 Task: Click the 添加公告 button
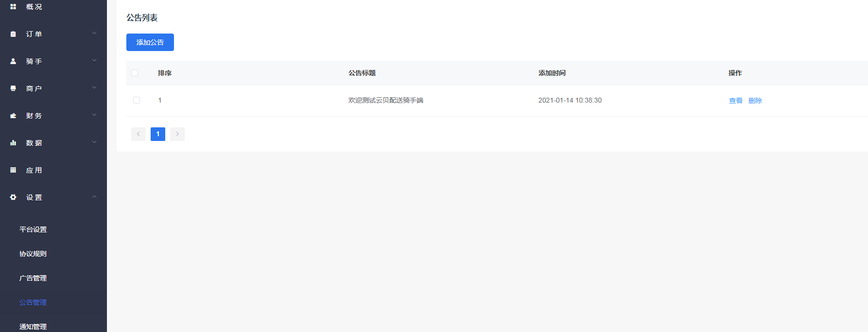[x=150, y=42]
